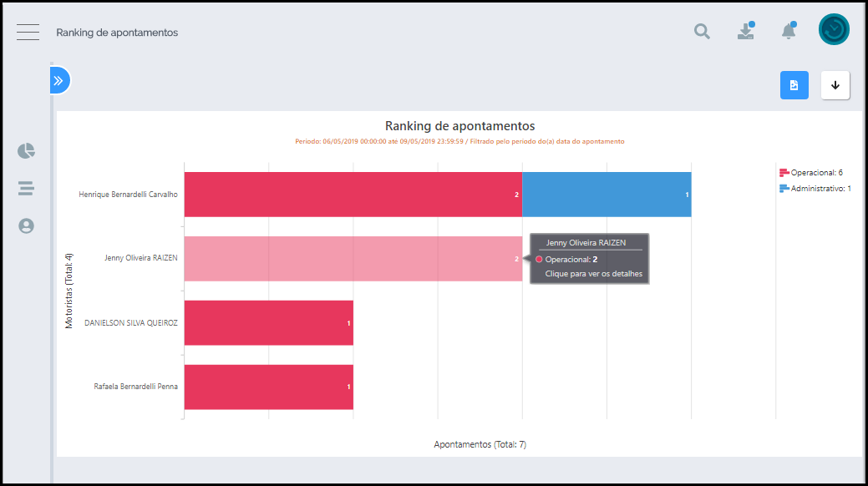Viewport: 868px width, 486px height.
Task: Select the pie chart sidebar icon
Action: [27, 151]
